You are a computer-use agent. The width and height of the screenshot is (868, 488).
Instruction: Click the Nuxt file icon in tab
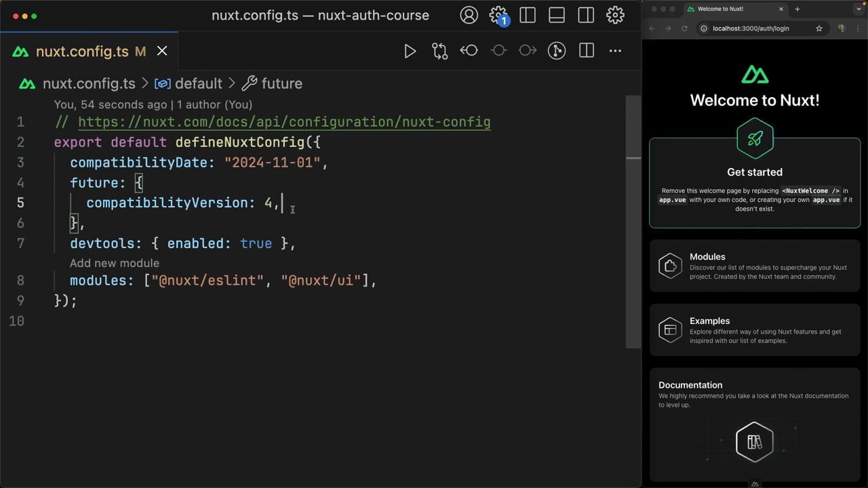(20, 52)
